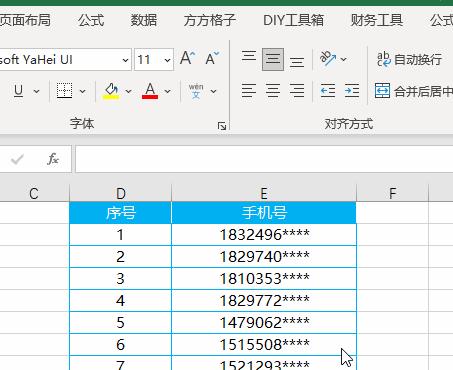This screenshot has width=453, height=370.
Task: Align text to the left
Action: [249, 90]
